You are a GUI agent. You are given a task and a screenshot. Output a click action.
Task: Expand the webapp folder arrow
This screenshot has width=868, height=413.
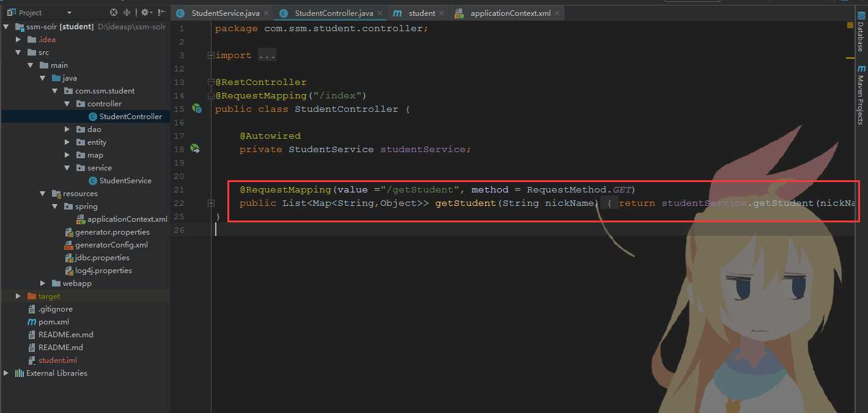coord(43,283)
